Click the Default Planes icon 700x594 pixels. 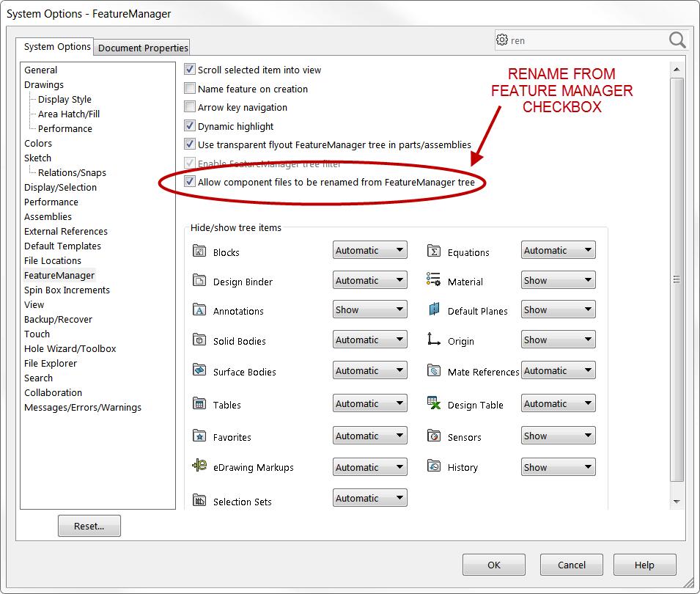coord(434,309)
